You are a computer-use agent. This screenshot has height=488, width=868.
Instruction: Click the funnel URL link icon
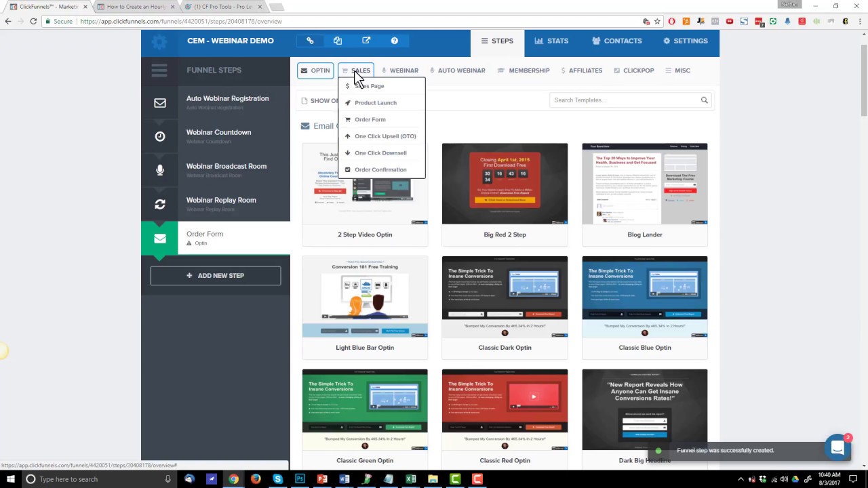(x=310, y=41)
